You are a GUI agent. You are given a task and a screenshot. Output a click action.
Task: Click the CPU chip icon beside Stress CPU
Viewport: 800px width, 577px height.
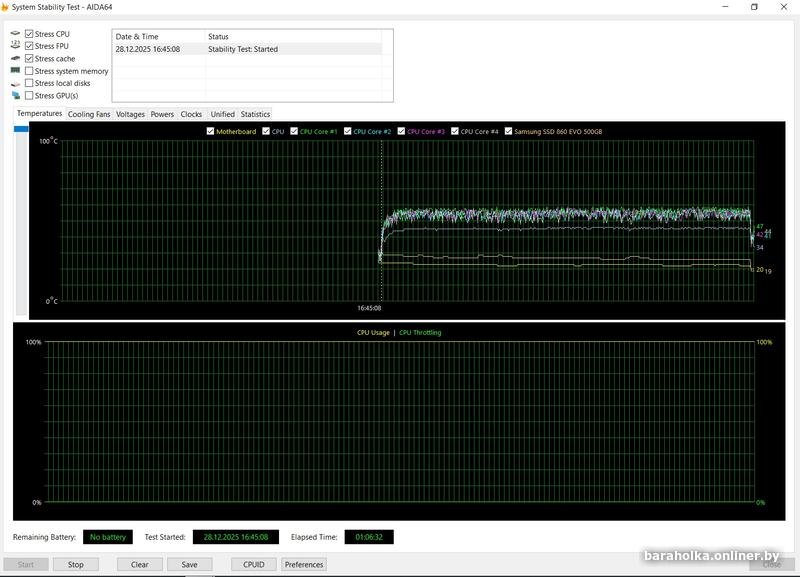coord(15,34)
